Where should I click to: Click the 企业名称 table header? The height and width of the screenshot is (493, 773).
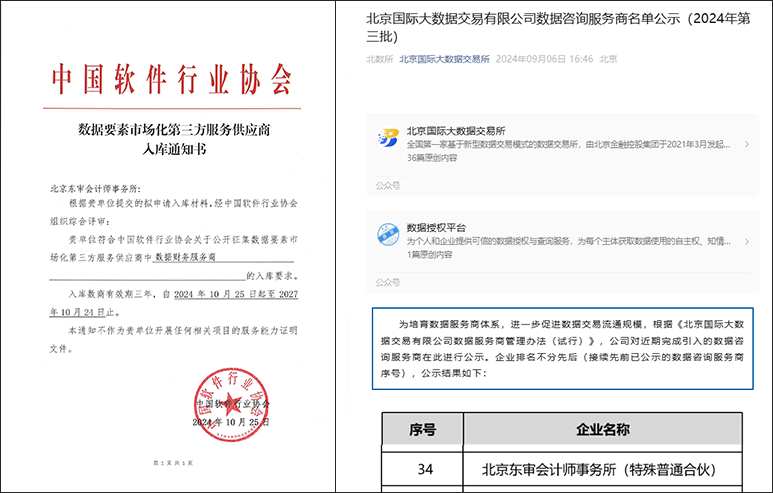(602, 429)
